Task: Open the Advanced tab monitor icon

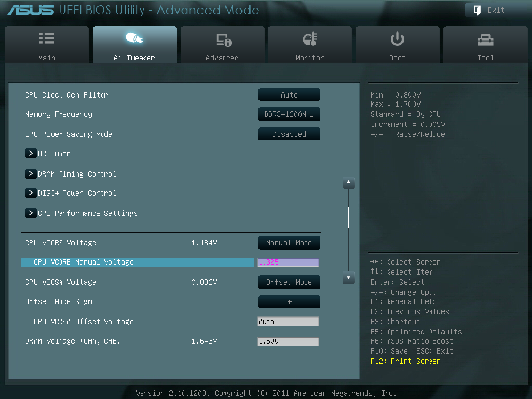Action: [x=224, y=40]
